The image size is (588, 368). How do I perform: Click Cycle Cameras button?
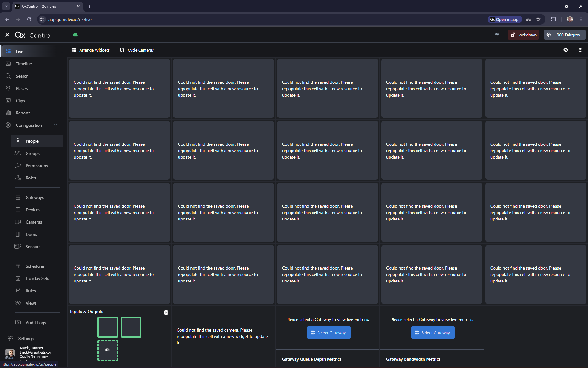pyautogui.click(x=137, y=50)
